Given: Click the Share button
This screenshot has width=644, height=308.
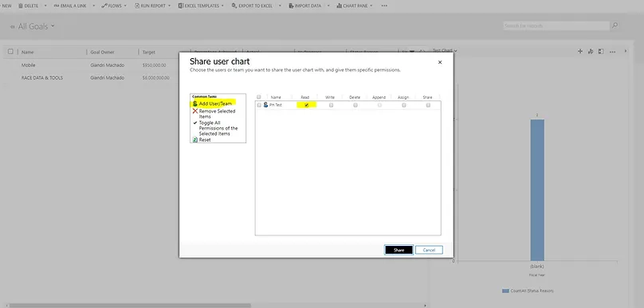Looking at the screenshot, I should click(399, 250).
